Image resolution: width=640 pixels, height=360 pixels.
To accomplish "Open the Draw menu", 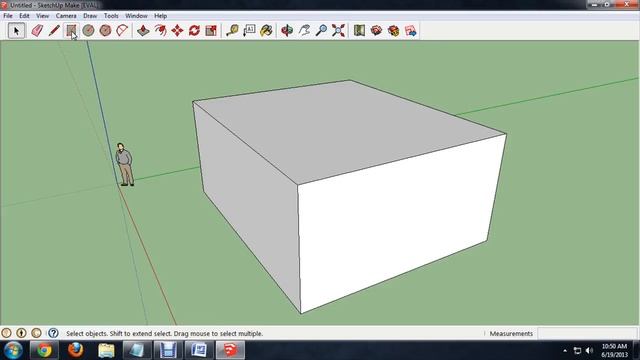I will point(90,16).
